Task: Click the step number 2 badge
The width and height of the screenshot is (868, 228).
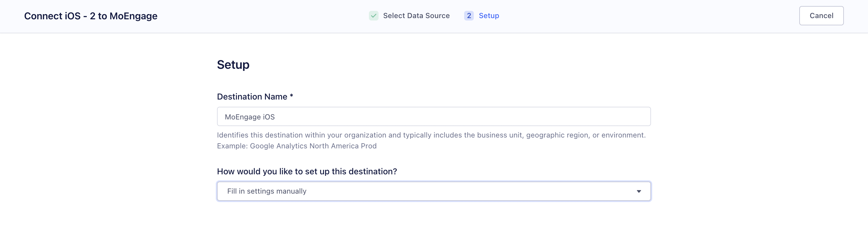Action: (x=469, y=16)
